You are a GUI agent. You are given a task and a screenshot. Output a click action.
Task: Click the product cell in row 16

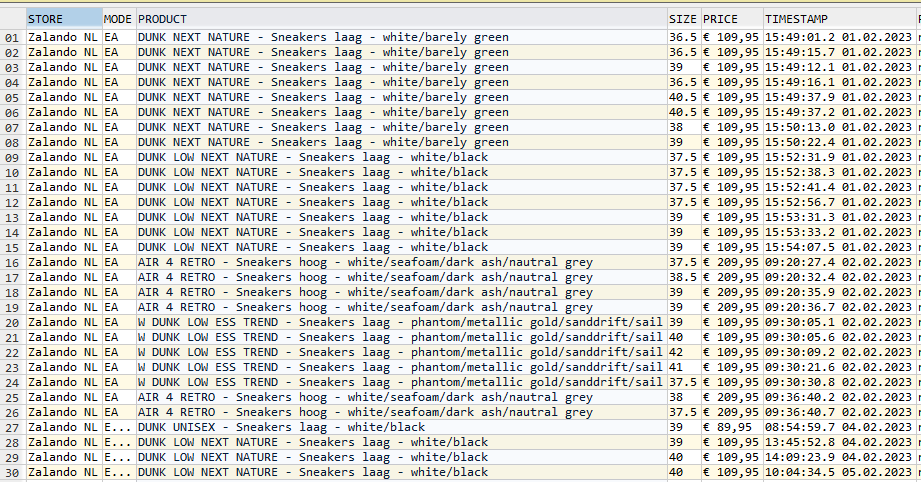tap(402, 262)
